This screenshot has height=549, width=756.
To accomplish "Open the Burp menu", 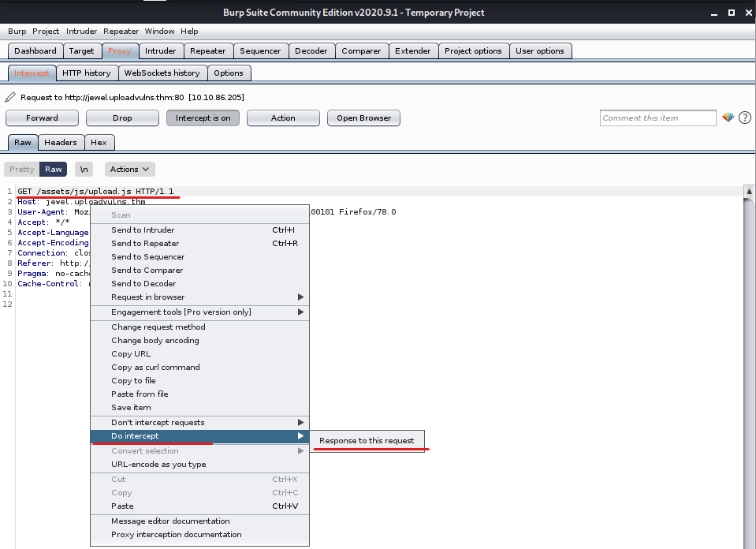I will pyautogui.click(x=17, y=31).
